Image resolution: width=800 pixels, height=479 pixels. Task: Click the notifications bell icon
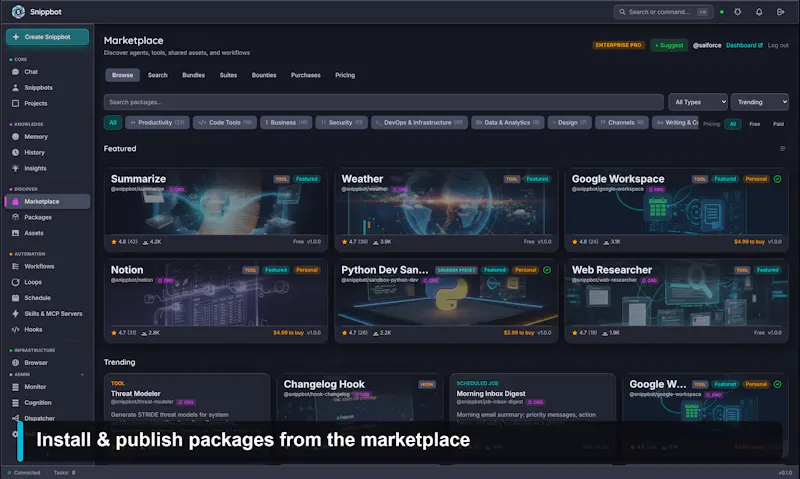click(x=759, y=12)
